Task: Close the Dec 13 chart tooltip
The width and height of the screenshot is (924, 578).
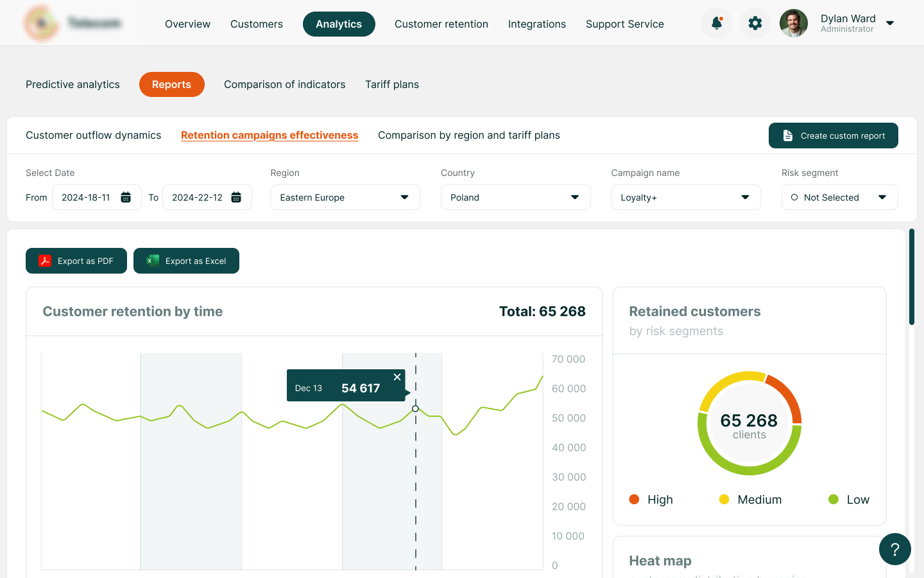Action: [x=397, y=377]
